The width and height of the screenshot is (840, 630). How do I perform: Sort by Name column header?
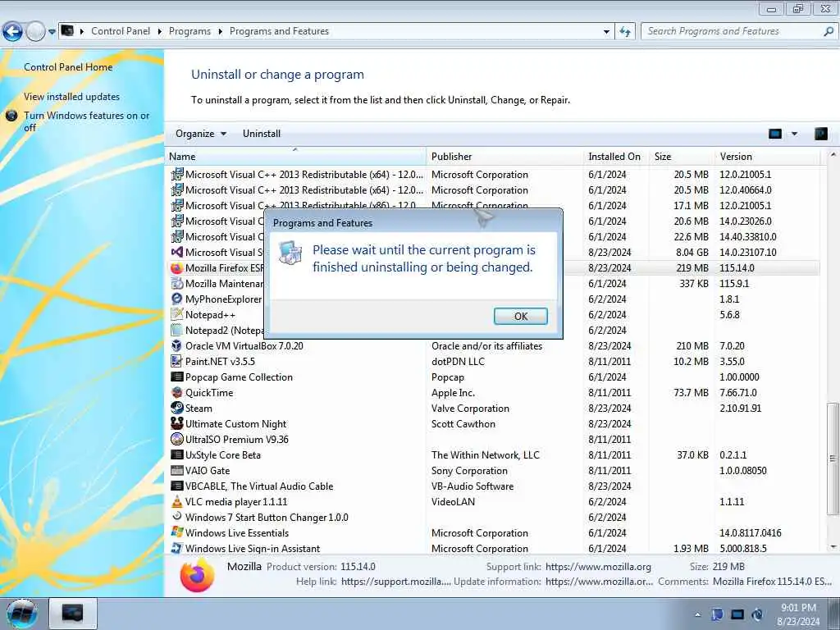point(296,157)
